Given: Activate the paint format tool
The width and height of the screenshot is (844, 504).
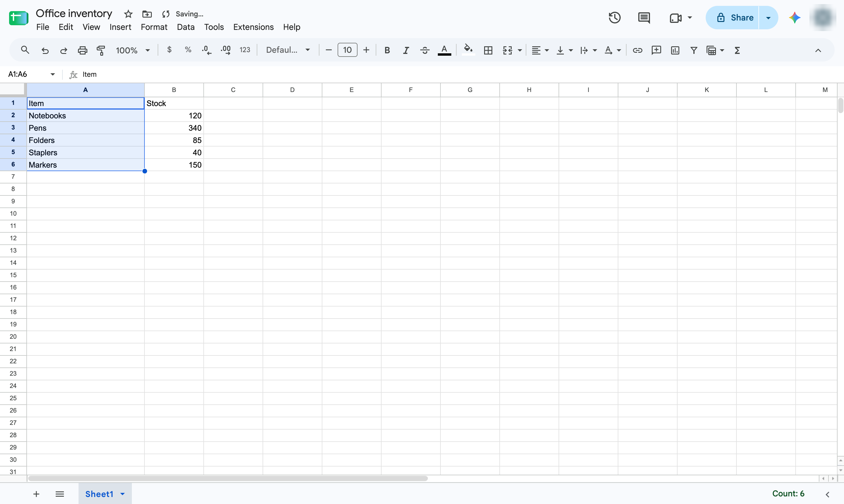Looking at the screenshot, I should [101, 50].
